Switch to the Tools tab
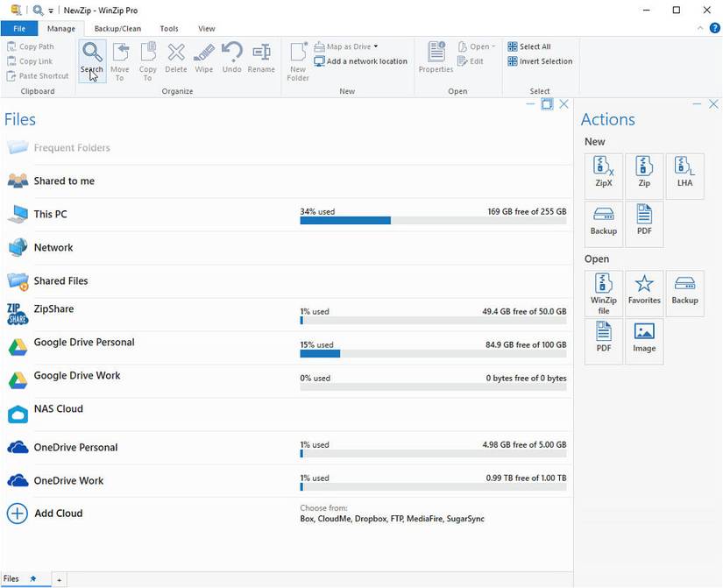 [x=169, y=29]
